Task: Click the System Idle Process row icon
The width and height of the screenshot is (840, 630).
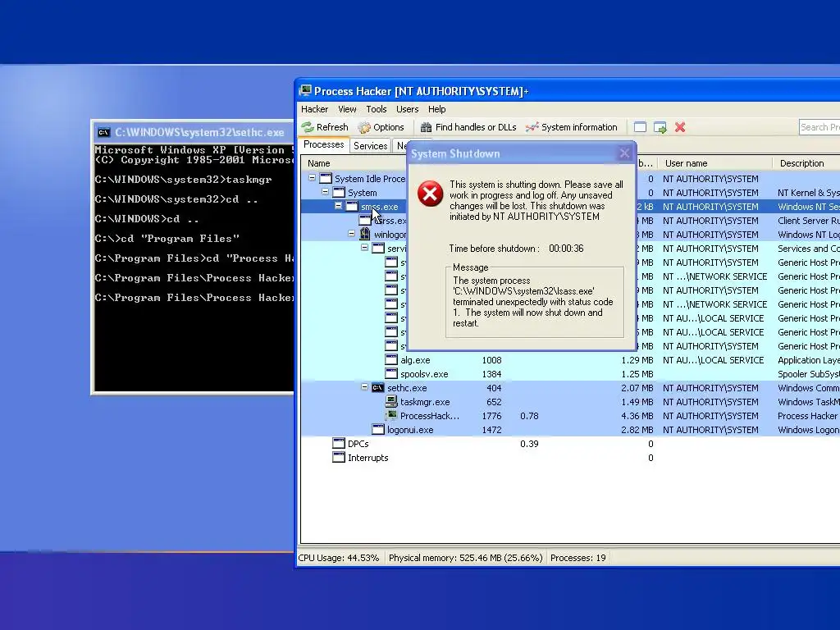Action: click(x=326, y=178)
